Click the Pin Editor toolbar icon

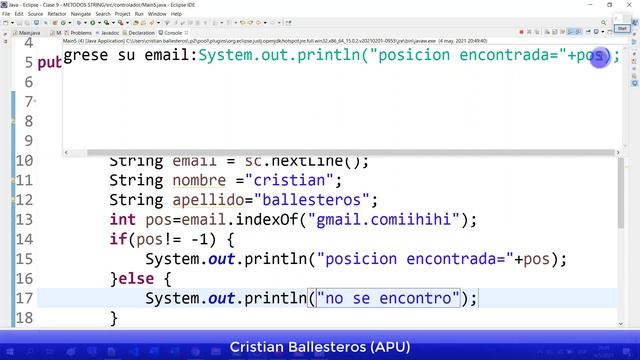point(288,23)
